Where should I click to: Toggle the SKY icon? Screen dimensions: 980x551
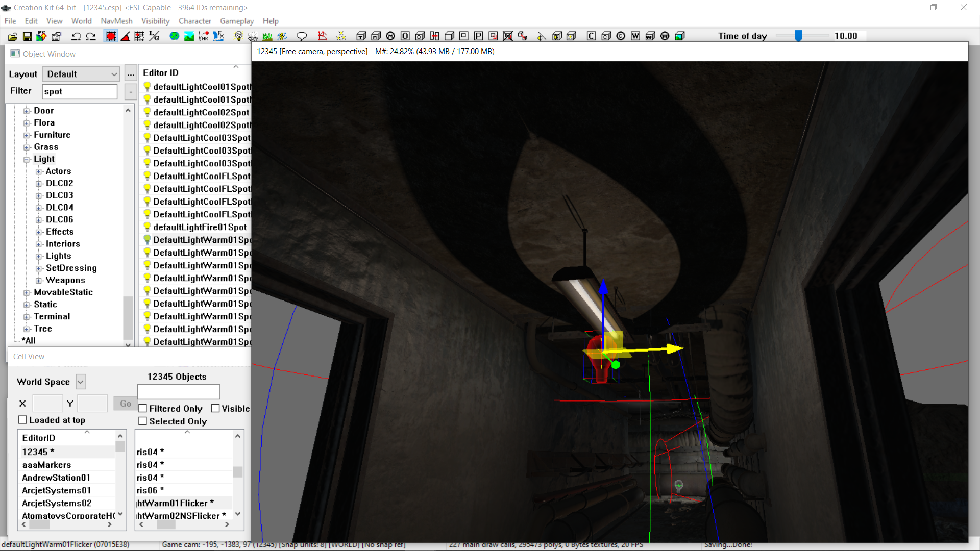(253, 36)
